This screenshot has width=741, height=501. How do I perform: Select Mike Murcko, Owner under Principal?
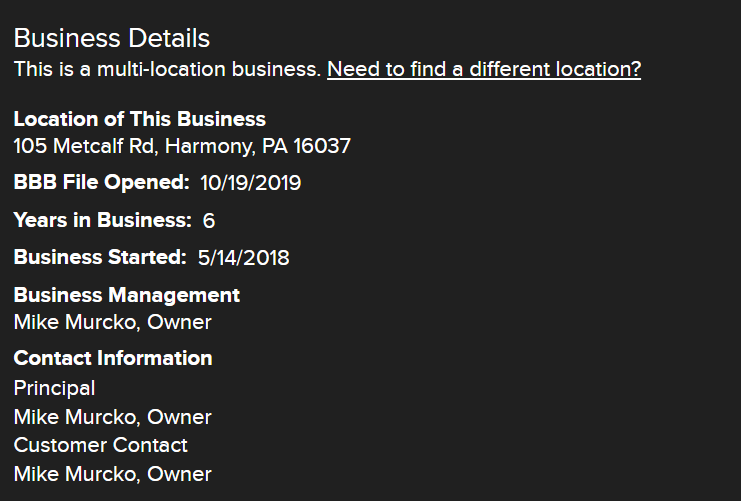pyautogui.click(x=112, y=417)
